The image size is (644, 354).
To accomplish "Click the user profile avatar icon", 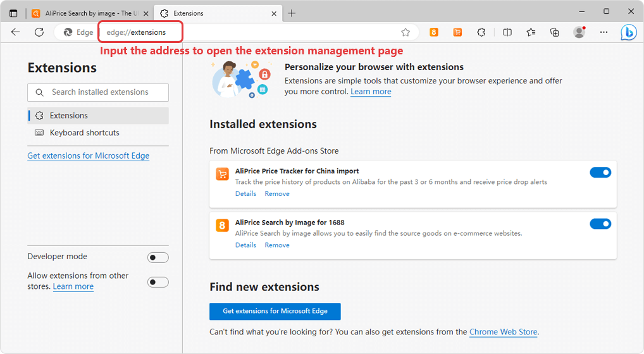I will click(579, 32).
